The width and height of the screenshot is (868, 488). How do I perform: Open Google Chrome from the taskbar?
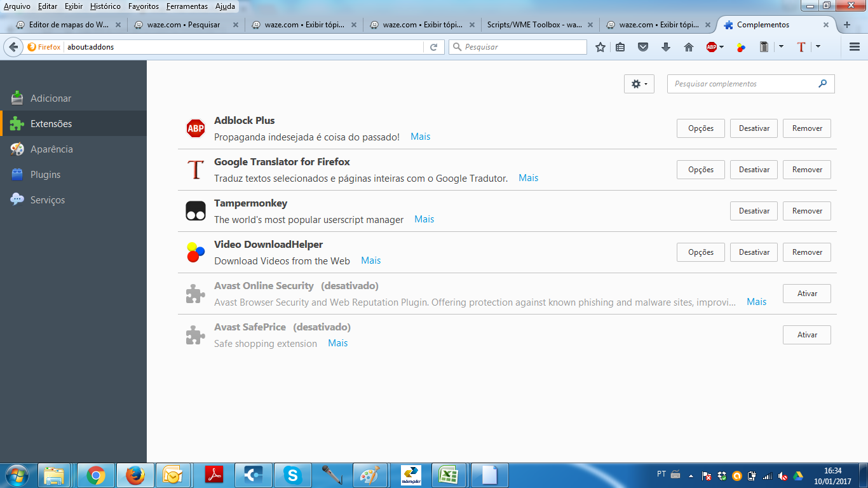(96, 475)
